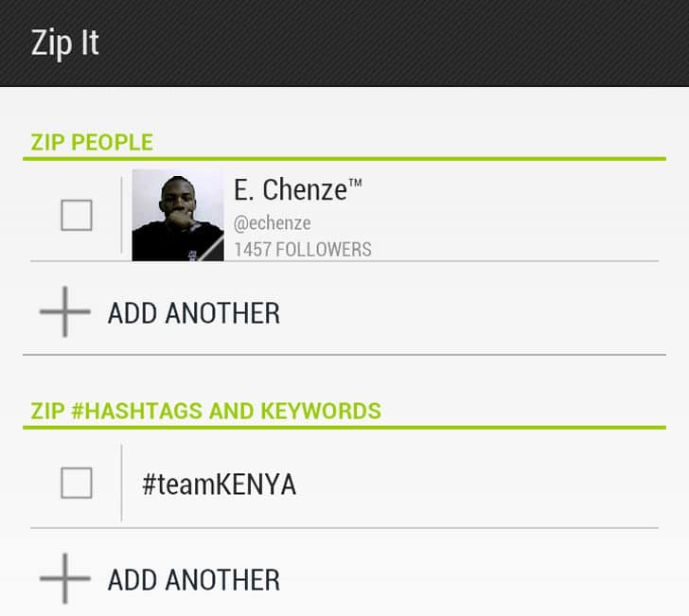The width and height of the screenshot is (689, 616).
Task: Click the ZIP PEOPLE section header
Action: pyautogui.click(x=92, y=142)
